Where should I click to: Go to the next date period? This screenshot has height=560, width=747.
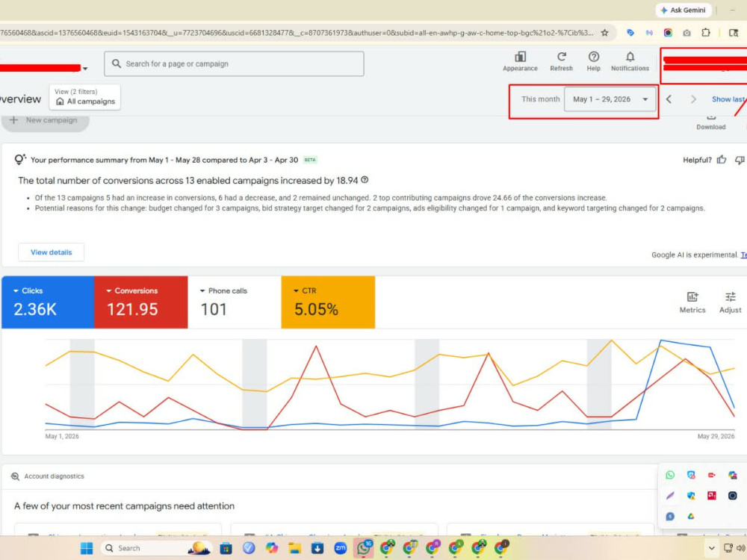tap(693, 99)
